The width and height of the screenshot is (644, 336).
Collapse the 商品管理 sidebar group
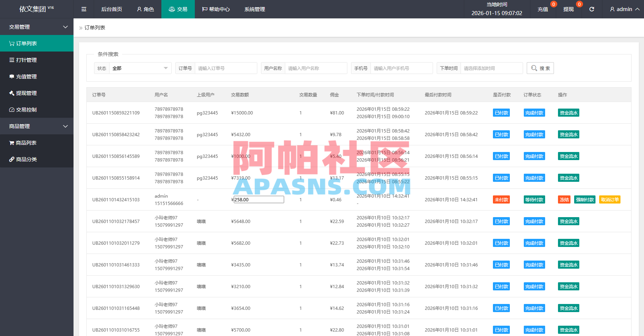pos(37,126)
